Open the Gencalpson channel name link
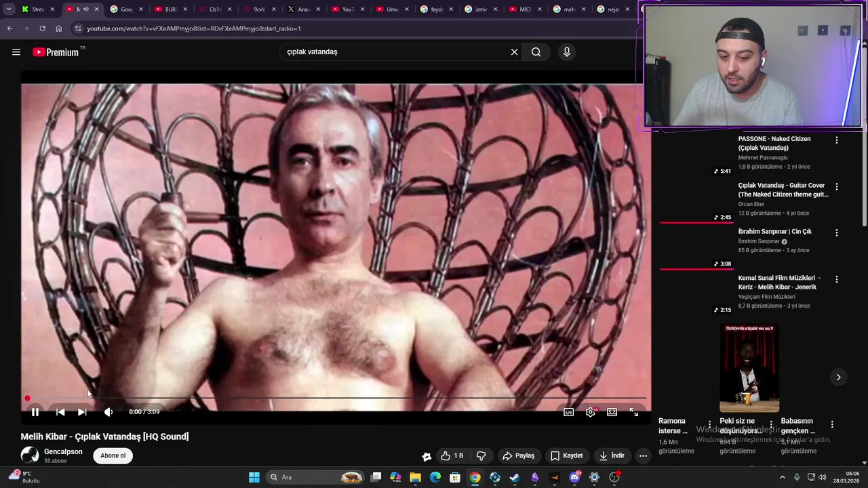Screen dimensions: 868x488 tap(63, 451)
